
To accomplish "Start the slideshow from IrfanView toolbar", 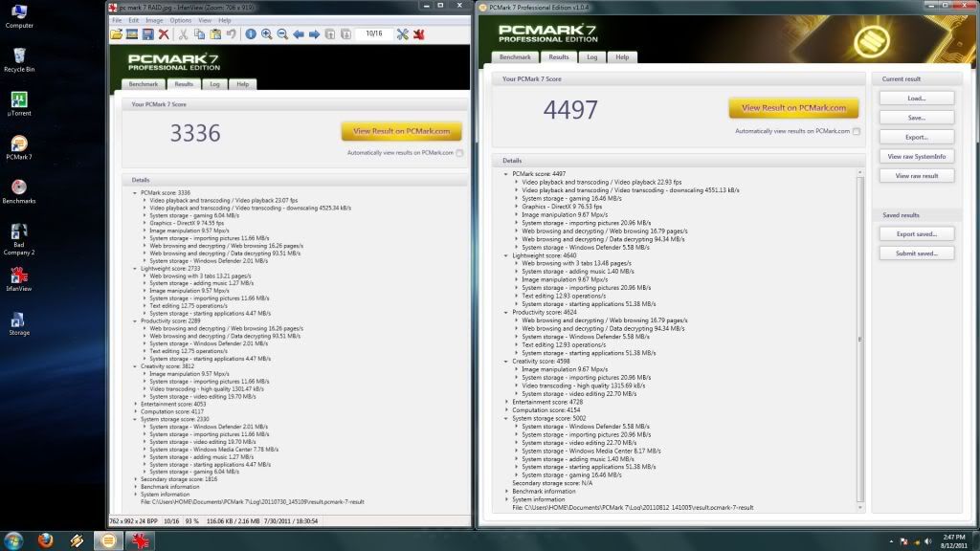I will click(132, 34).
